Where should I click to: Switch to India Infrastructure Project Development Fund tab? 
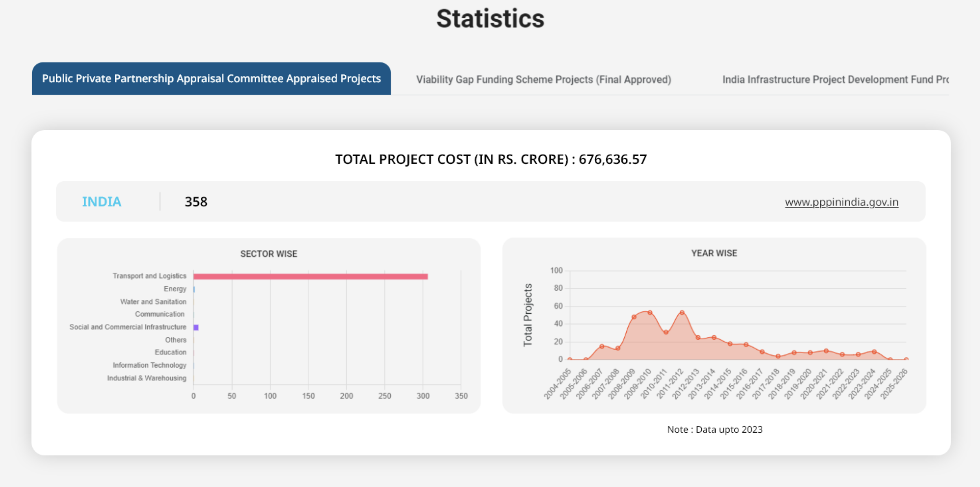click(835, 79)
